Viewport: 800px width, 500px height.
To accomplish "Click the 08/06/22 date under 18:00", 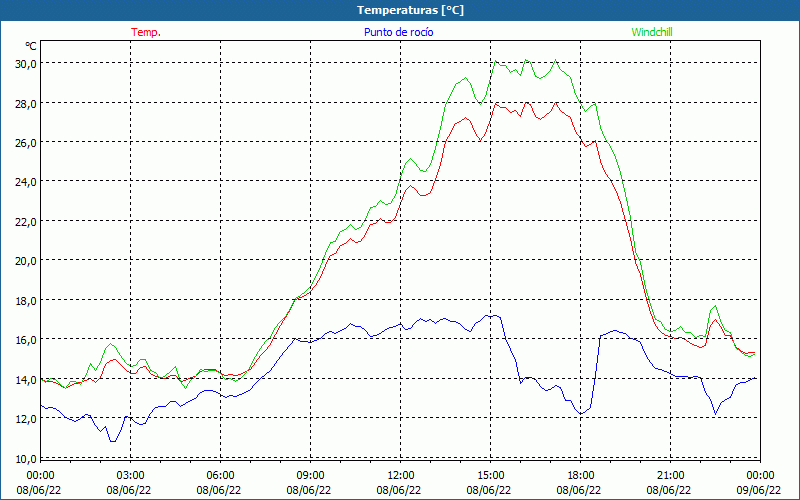I will tap(579, 490).
